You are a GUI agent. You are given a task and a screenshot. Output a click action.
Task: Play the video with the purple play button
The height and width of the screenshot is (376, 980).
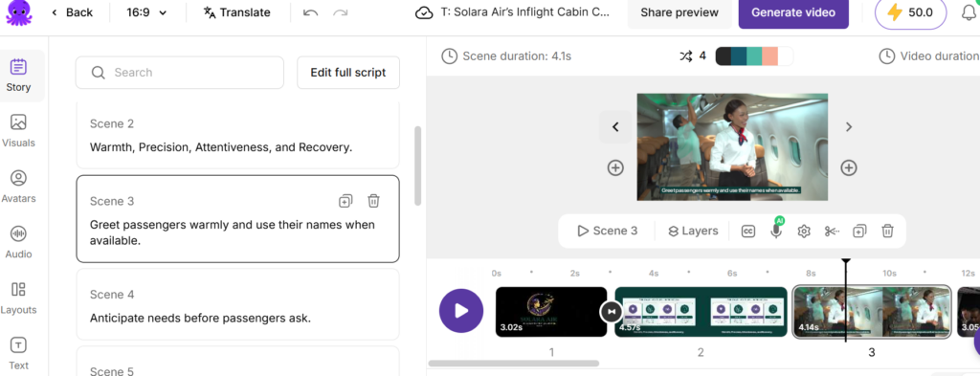(x=461, y=311)
